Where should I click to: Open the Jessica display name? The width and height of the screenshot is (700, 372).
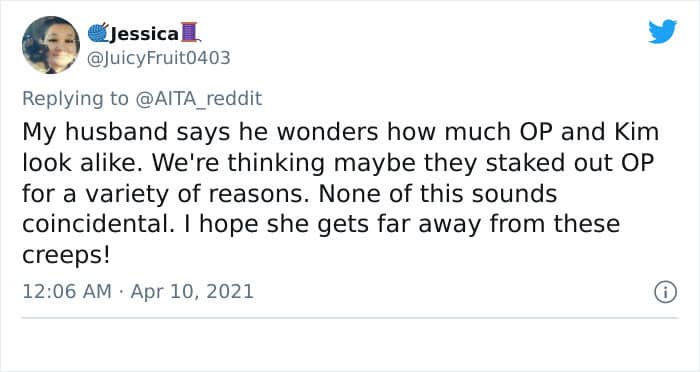click(143, 33)
